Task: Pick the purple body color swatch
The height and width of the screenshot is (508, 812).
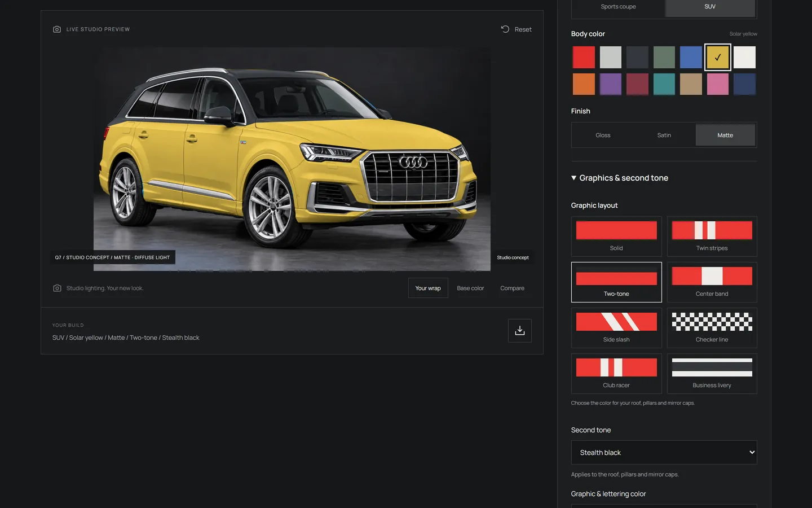Action: tap(611, 84)
